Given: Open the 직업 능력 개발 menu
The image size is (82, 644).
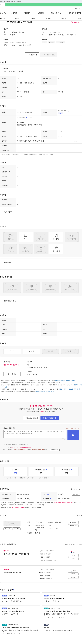Looking at the screenshot, I should click(x=56, y=13).
